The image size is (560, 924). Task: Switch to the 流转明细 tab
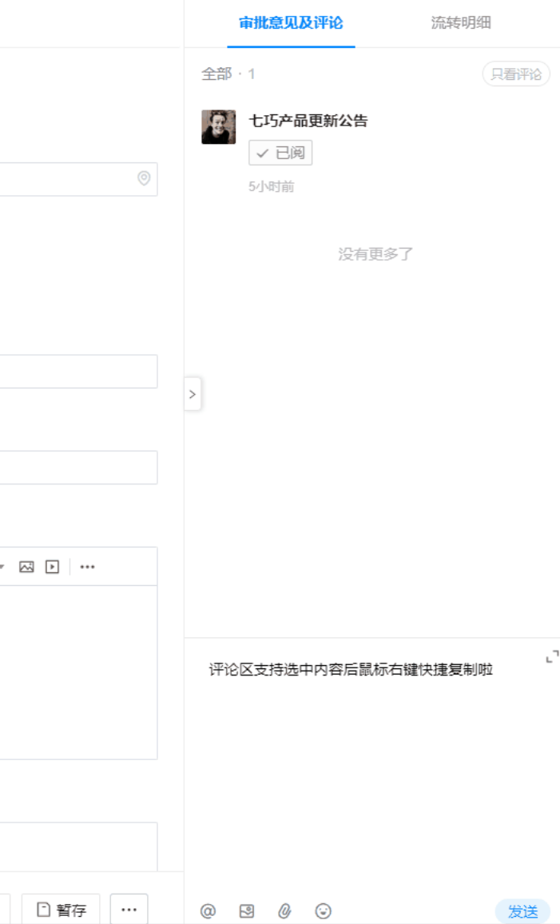pyautogui.click(x=461, y=23)
